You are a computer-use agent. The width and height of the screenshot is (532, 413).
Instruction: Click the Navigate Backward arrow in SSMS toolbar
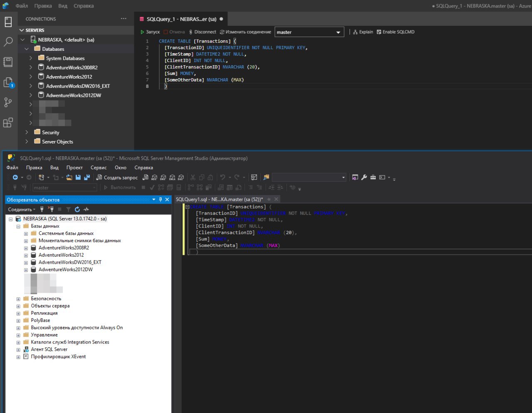click(15, 178)
